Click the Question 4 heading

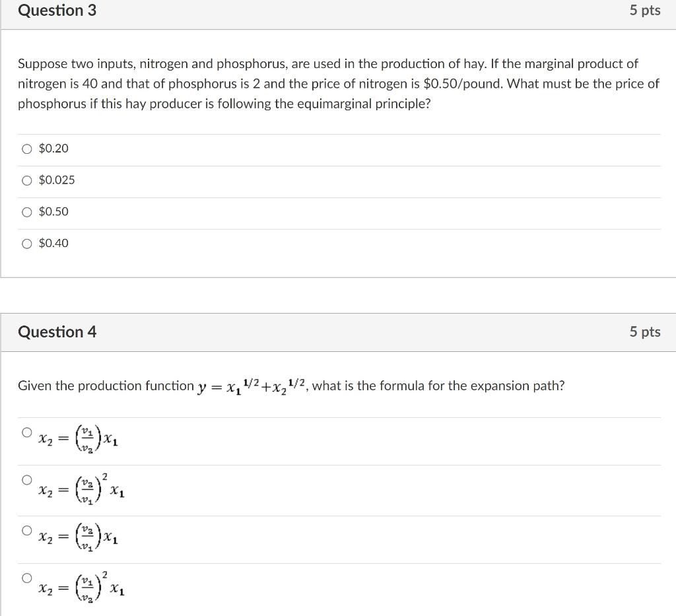[57, 332]
